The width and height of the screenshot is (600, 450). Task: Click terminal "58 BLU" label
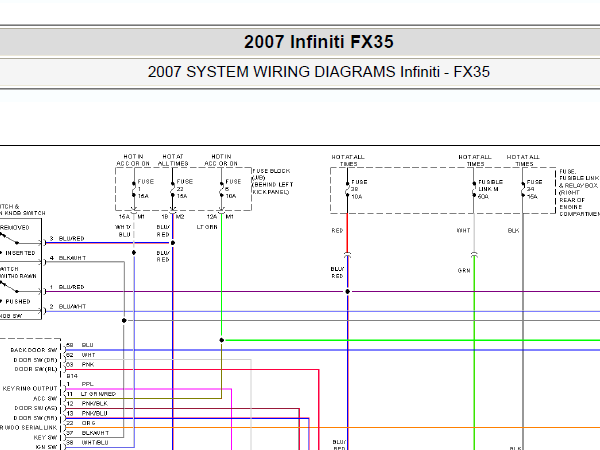coord(80,345)
